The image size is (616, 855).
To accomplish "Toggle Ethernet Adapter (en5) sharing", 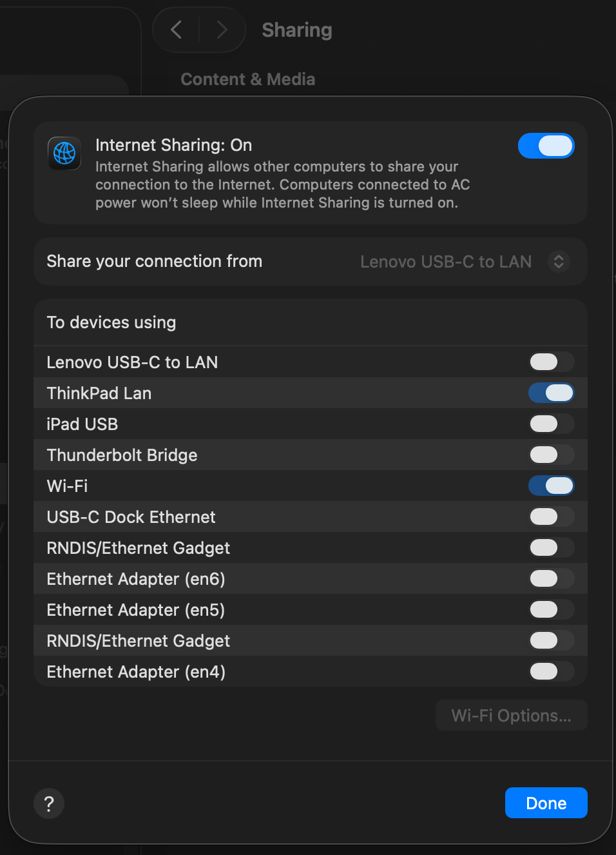I will pyautogui.click(x=551, y=610).
